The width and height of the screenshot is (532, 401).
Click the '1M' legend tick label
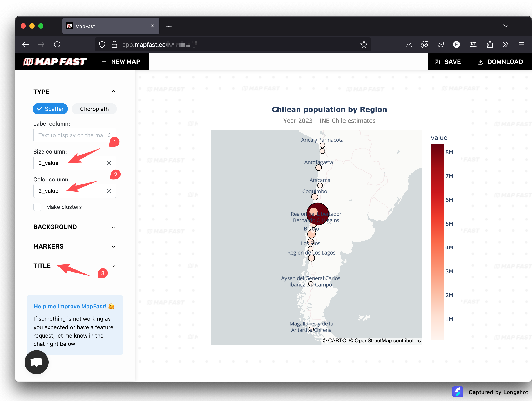(x=449, y=319)
